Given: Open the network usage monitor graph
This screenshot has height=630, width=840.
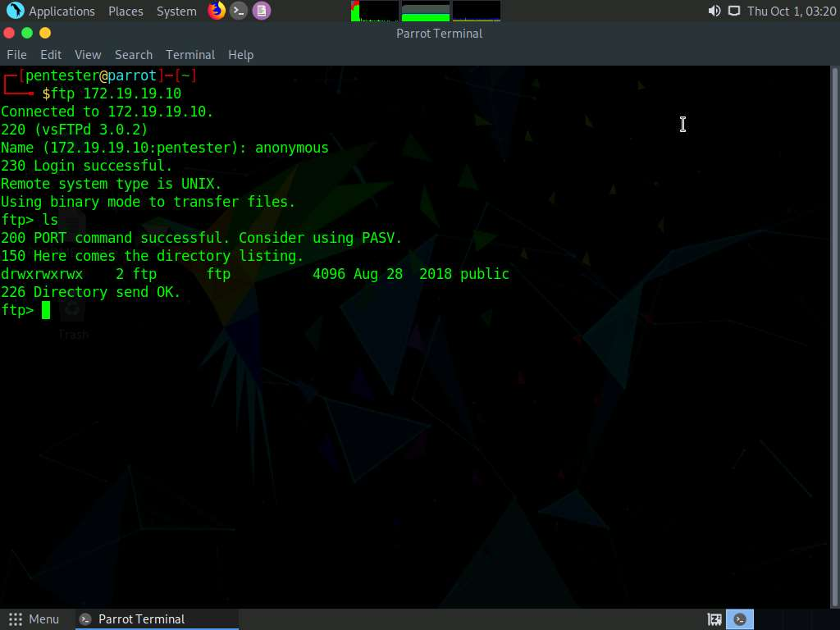Looking at the screenshot, I should pos(477,11).
